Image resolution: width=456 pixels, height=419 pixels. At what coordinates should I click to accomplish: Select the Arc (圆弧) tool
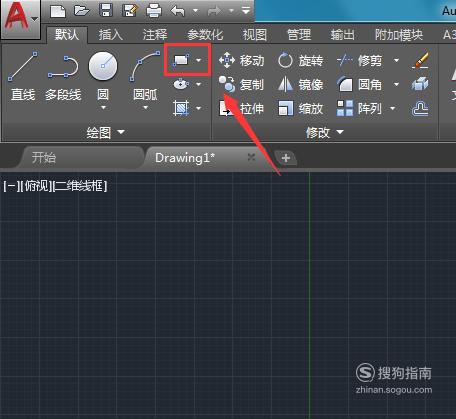145,76
